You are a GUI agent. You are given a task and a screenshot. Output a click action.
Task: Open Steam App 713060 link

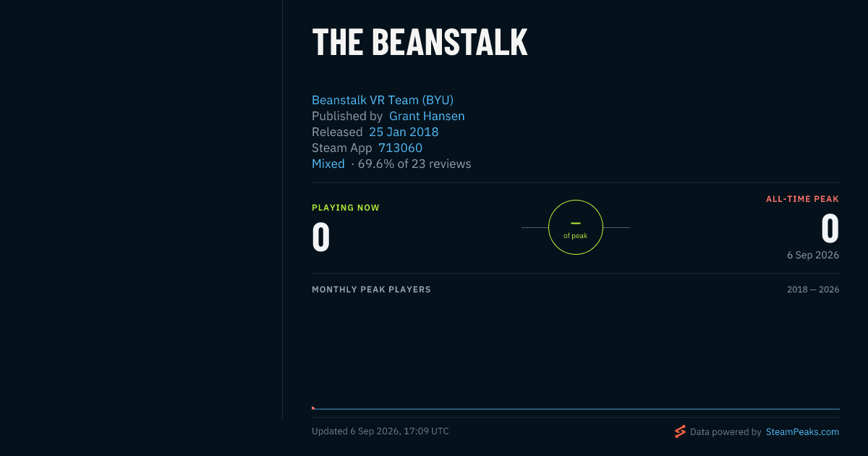[x=400, y=148]
